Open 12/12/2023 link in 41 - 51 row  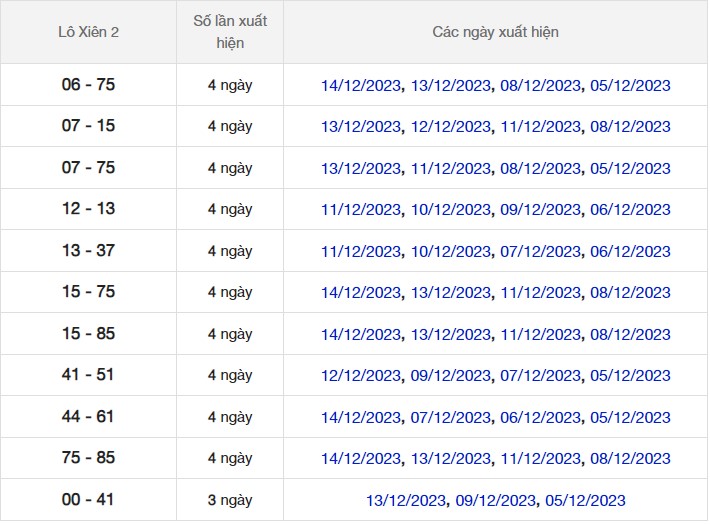pyautogui.click(x=361, y=376)
